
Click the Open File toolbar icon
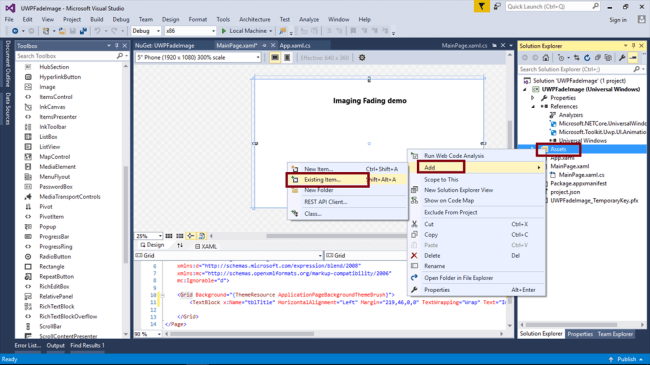click(x=62, y=31)
